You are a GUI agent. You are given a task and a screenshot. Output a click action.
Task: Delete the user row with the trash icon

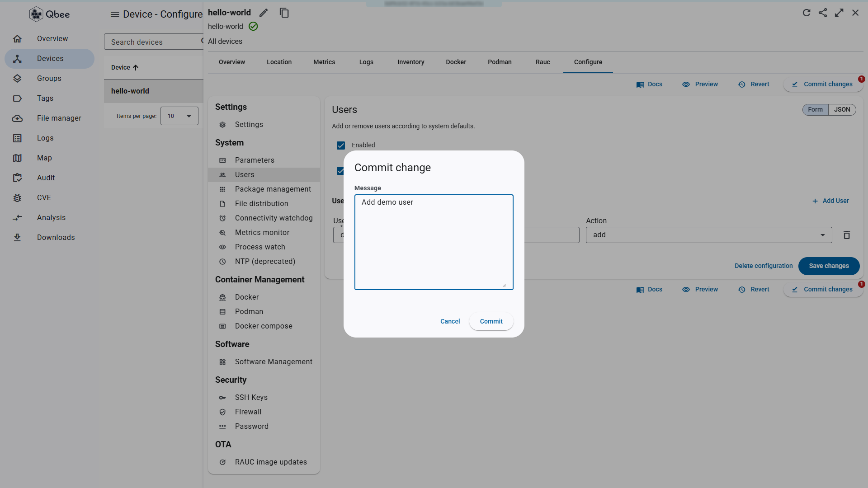[847, 235]
